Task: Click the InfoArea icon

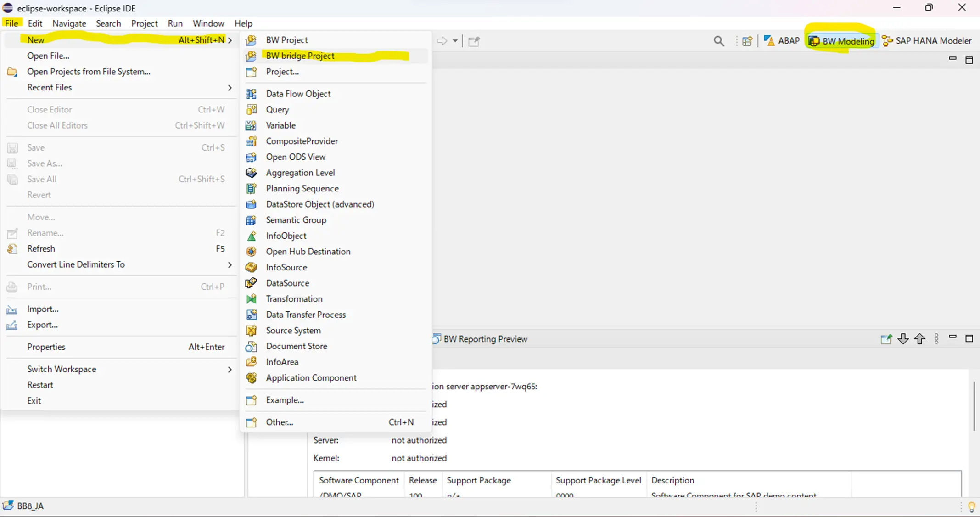Action: tap(251, 362)
